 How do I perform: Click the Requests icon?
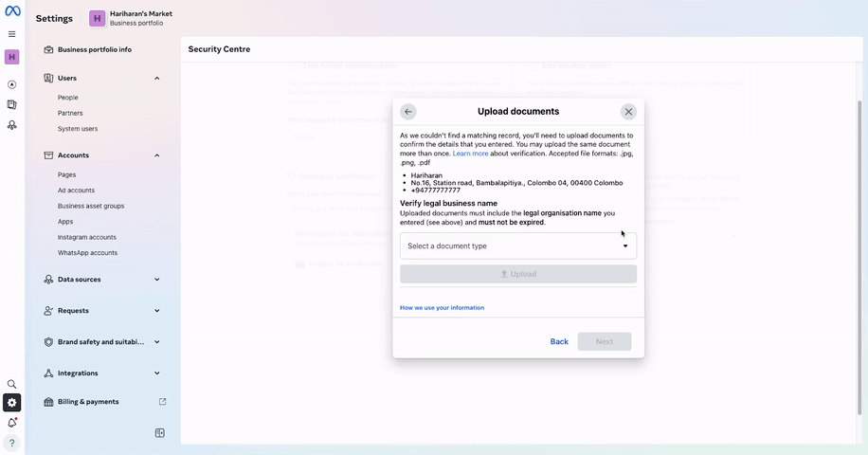pos(48,311)
